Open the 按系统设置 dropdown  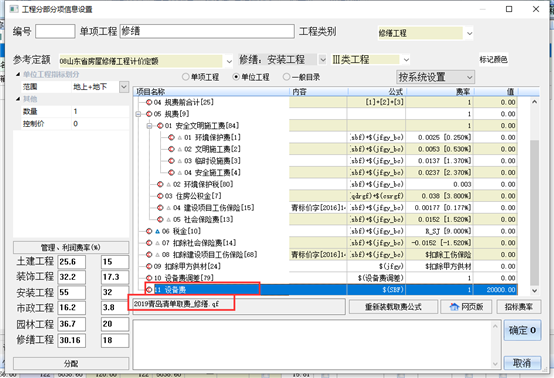coord(469,77)
